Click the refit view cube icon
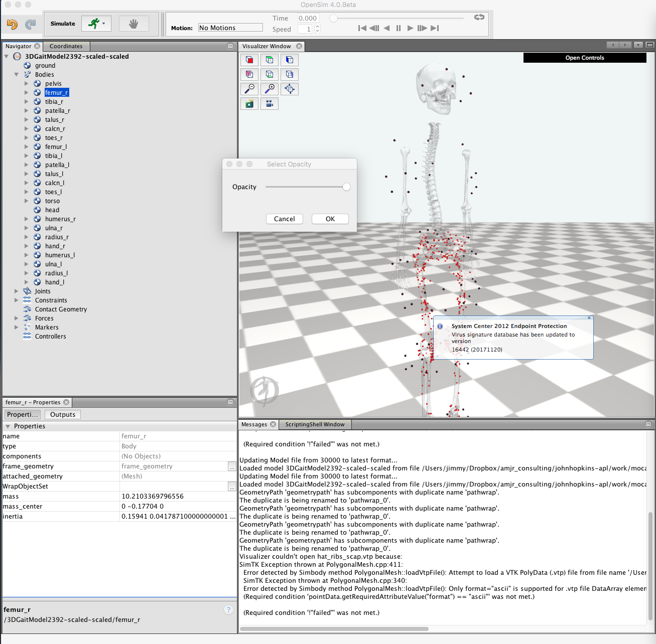The width and height of the screenshot is (656, 644). coord(290,89)
